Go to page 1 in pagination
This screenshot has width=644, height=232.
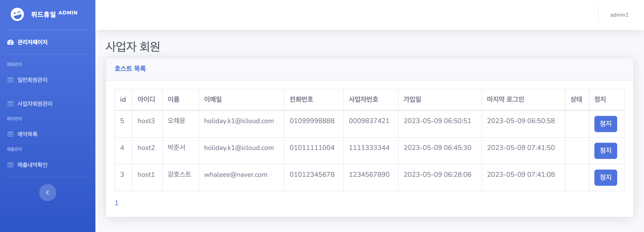pos(116,203)
